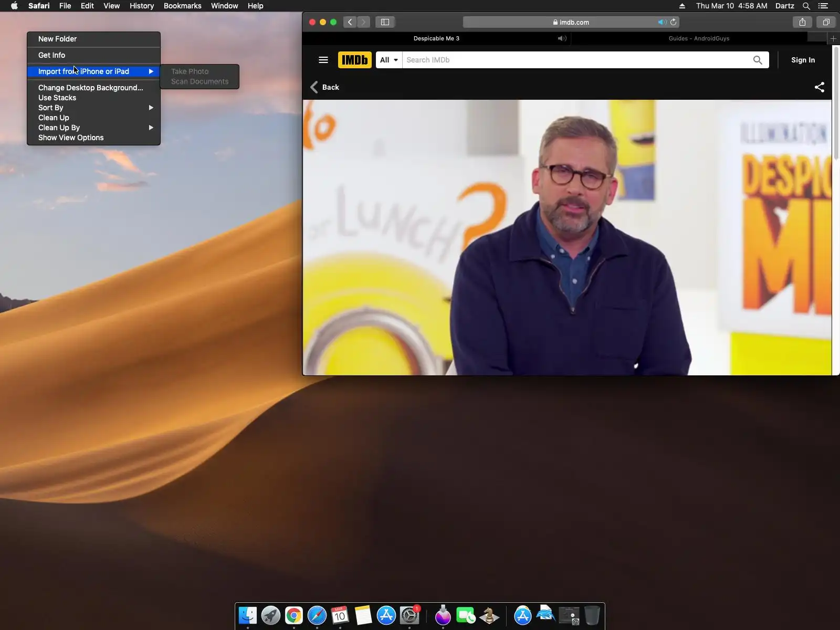Viewport: 840px width, 630px height.
Task: Switch to the Despicable Me 3 tab
Action: pos(436,38)
